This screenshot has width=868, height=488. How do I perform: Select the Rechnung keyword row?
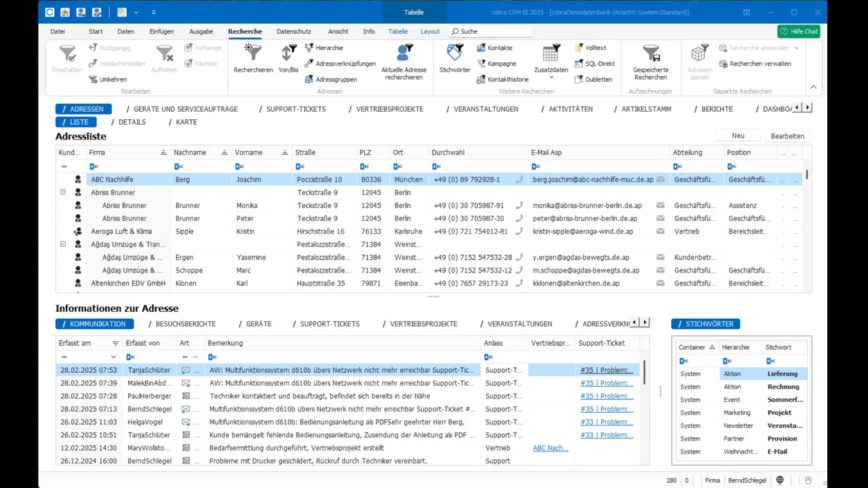[x=742, y=387]
